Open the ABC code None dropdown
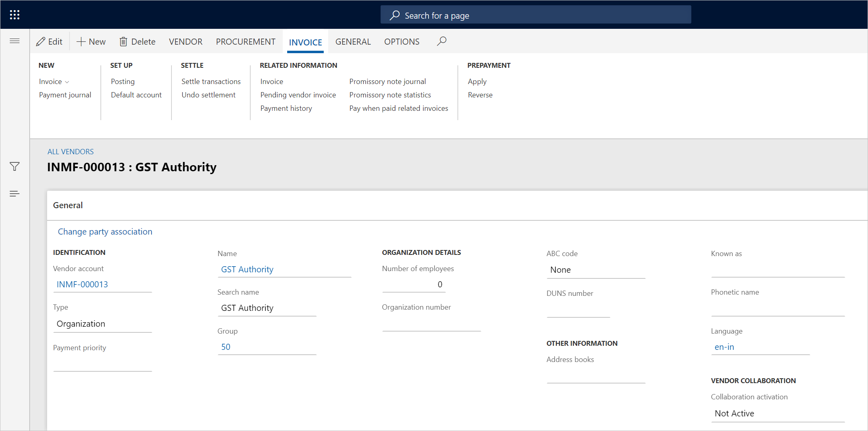This screenshot has height=431, width=868. coord(596,270)
